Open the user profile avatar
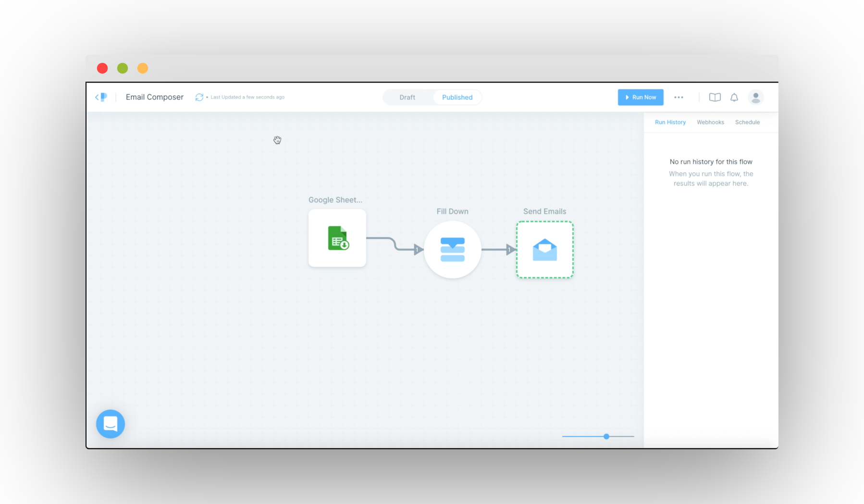Screen dimensions: 864x504 coord(755,98)
